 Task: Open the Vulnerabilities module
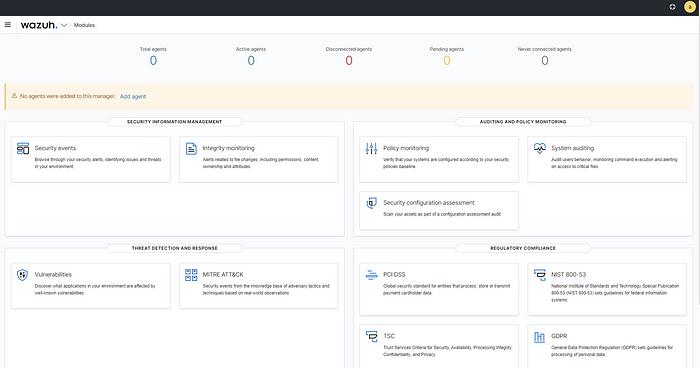[x=91, y=286]
